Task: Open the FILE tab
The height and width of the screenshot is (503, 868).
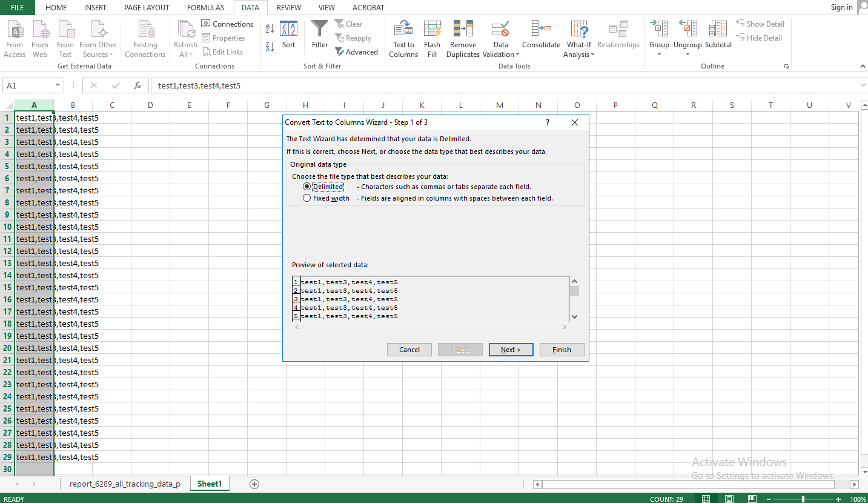Action: pyautogui.click(x=17, y=7)
